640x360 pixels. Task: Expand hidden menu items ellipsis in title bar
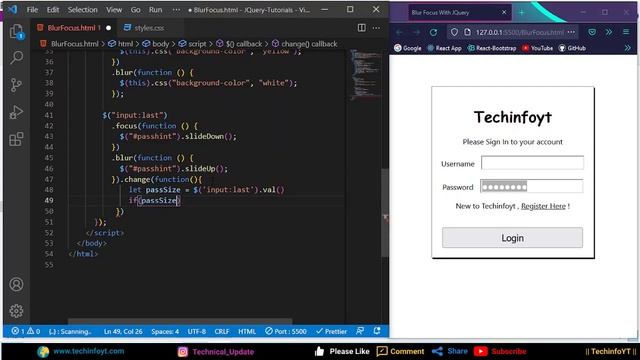pyautogui.click(x=176, y=10)
